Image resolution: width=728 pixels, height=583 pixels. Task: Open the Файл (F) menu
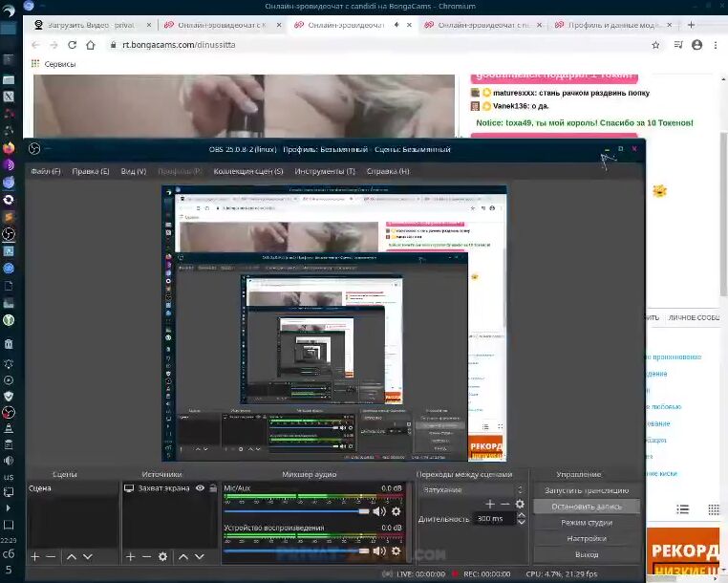click(45, 171)
